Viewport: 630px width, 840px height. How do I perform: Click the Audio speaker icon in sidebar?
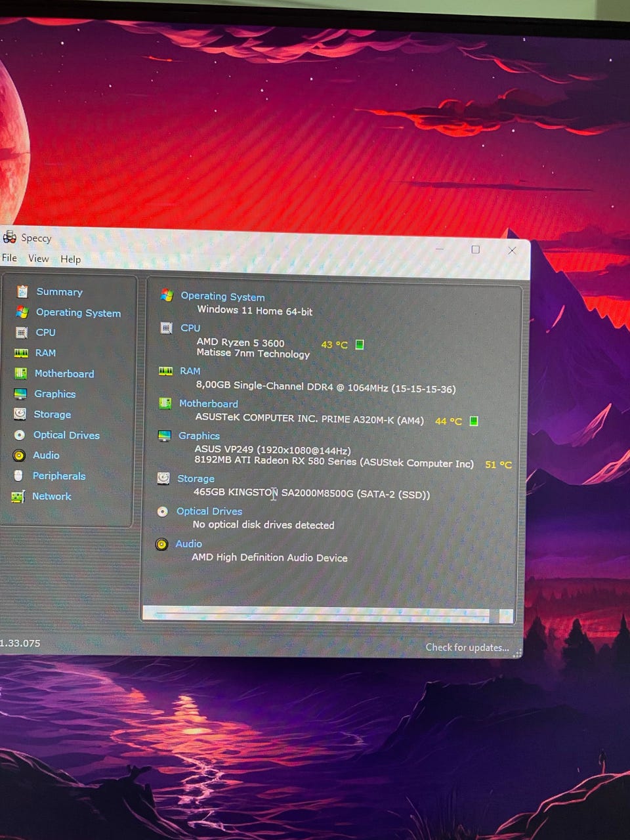tap(19, 455)
